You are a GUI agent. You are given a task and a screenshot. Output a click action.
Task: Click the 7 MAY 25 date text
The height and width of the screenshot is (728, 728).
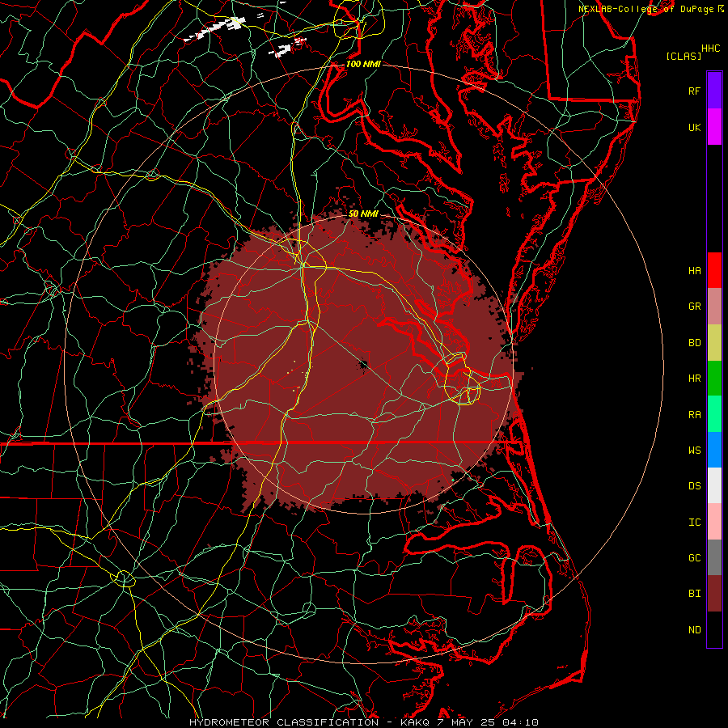468,722
